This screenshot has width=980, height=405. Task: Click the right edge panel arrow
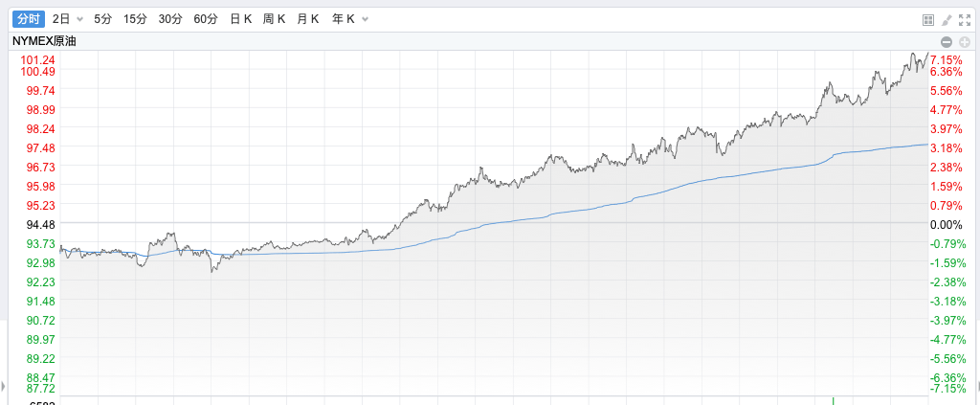coord(976,387)
